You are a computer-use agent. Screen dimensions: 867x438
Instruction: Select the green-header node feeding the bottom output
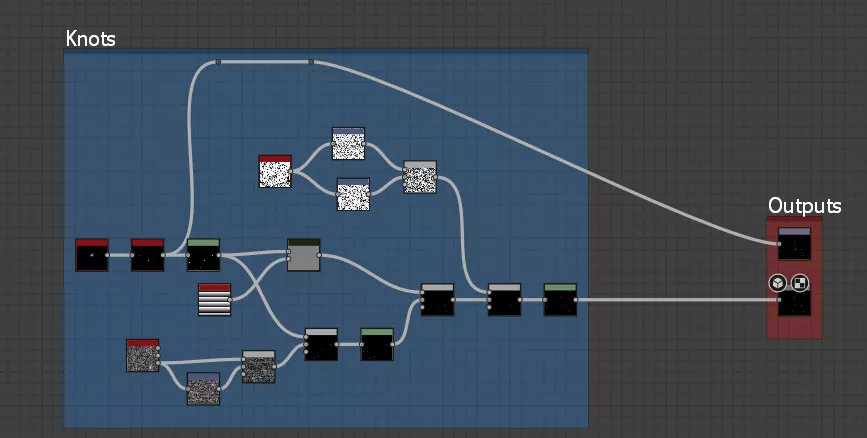tap(560, 300)
